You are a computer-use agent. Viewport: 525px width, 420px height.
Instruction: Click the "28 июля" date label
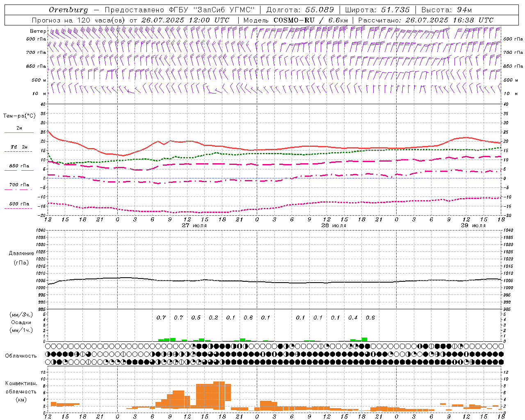pos(334,226)
